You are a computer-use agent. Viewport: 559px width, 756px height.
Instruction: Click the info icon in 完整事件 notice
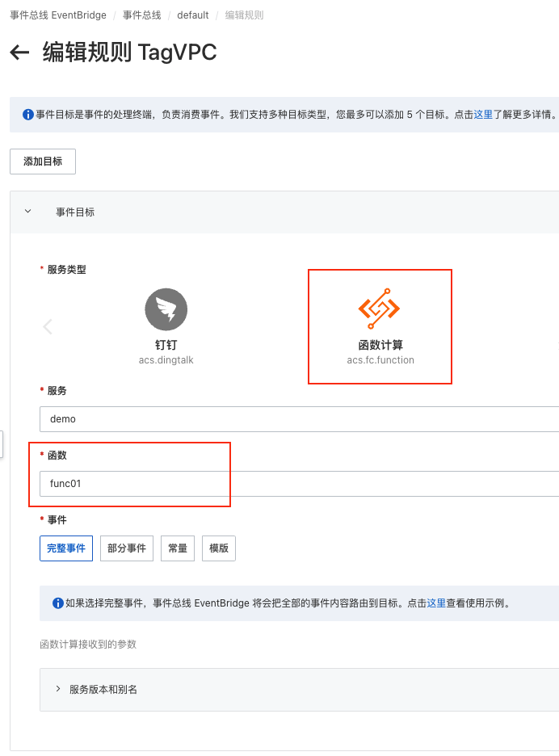click(x=58, y=603)
